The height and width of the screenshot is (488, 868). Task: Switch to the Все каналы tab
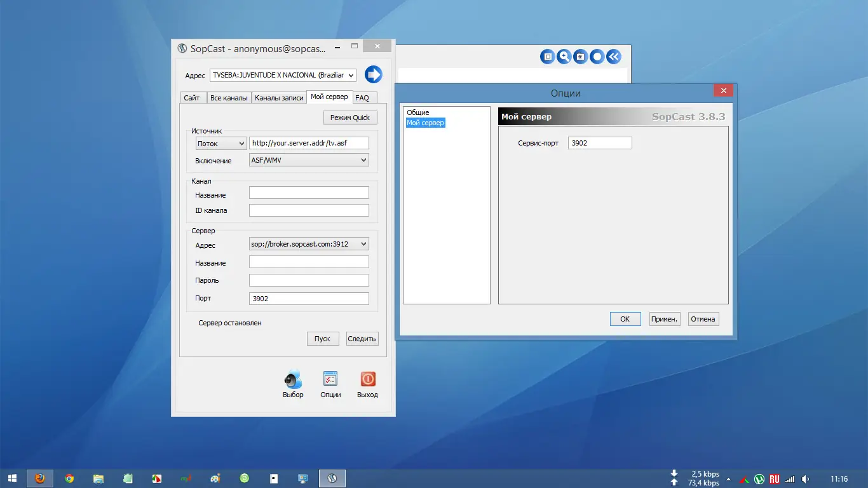click(x=229, y=98)
